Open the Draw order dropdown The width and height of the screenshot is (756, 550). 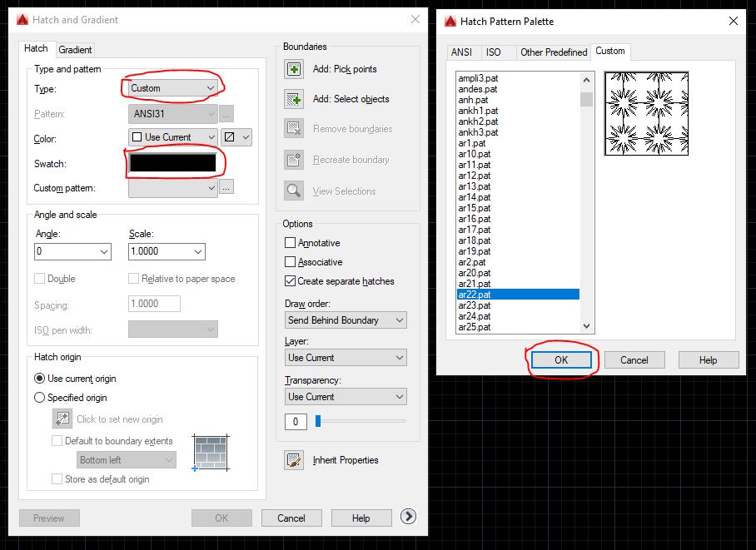click(345, 320)
